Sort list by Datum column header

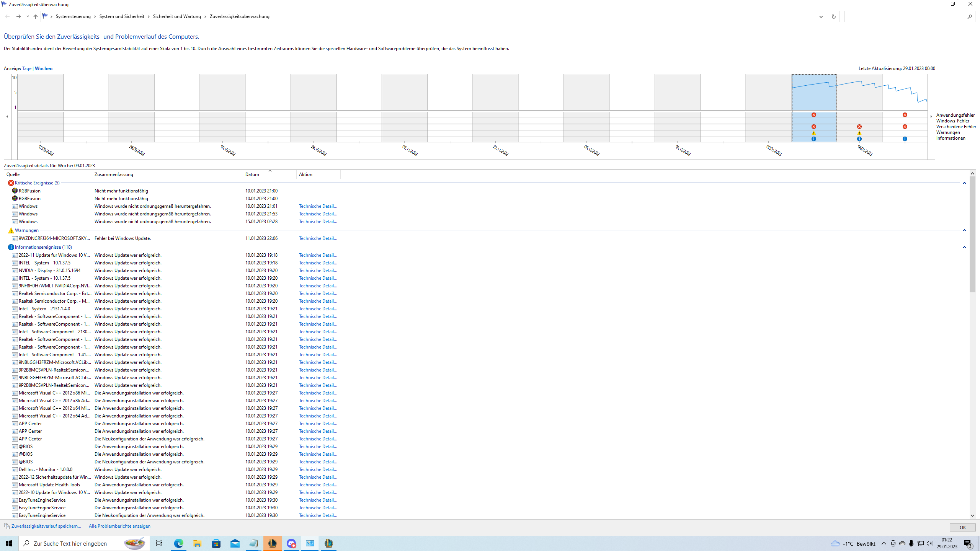tap(252, 174)
